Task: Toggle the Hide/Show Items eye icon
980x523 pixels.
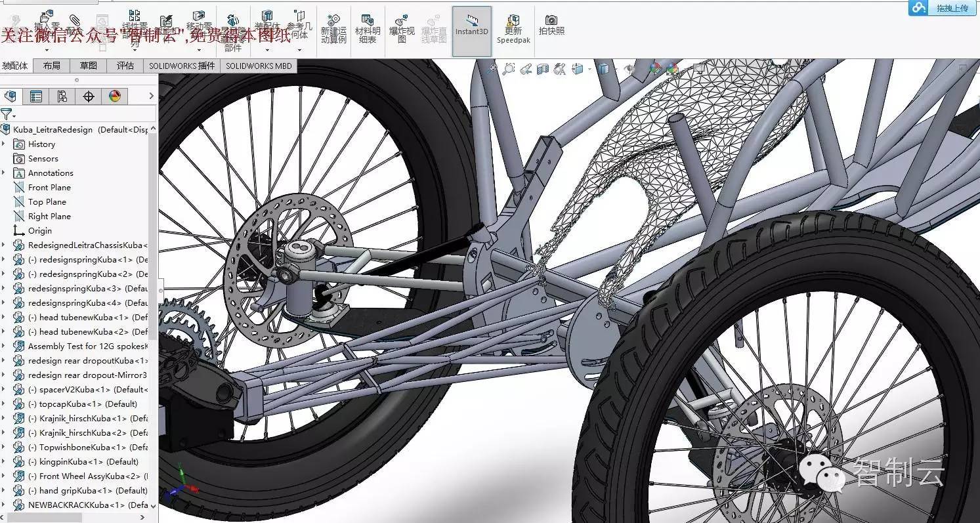Action: pos(629,69)
